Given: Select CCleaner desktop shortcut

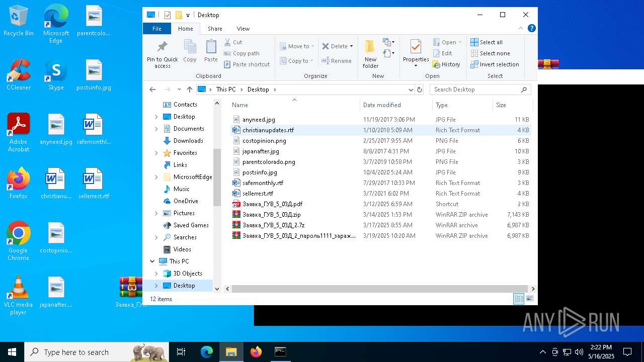Looking at the screenshot, I should 19,75.
